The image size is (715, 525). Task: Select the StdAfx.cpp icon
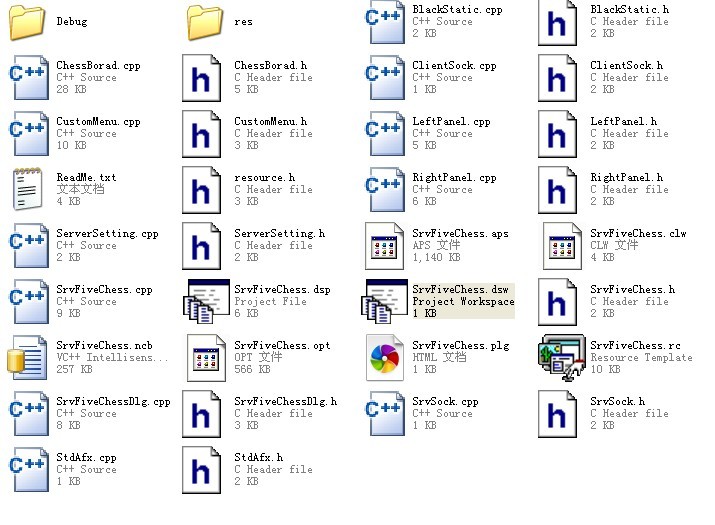coord(29,470)
